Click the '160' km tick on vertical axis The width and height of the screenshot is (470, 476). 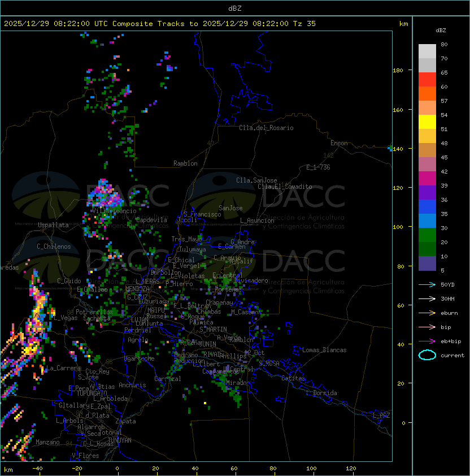398,110
